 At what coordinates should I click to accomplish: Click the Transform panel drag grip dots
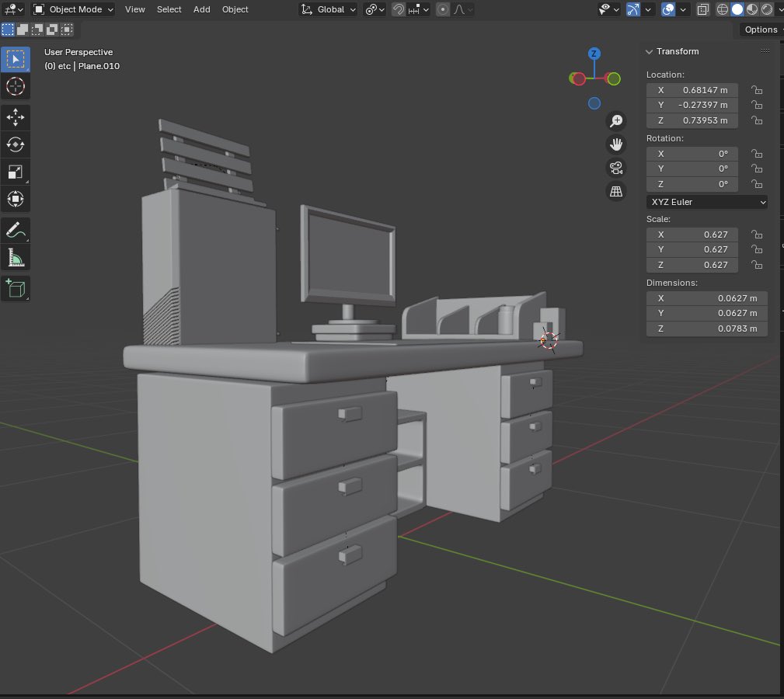pyautogui.click(x=765, y=51)
